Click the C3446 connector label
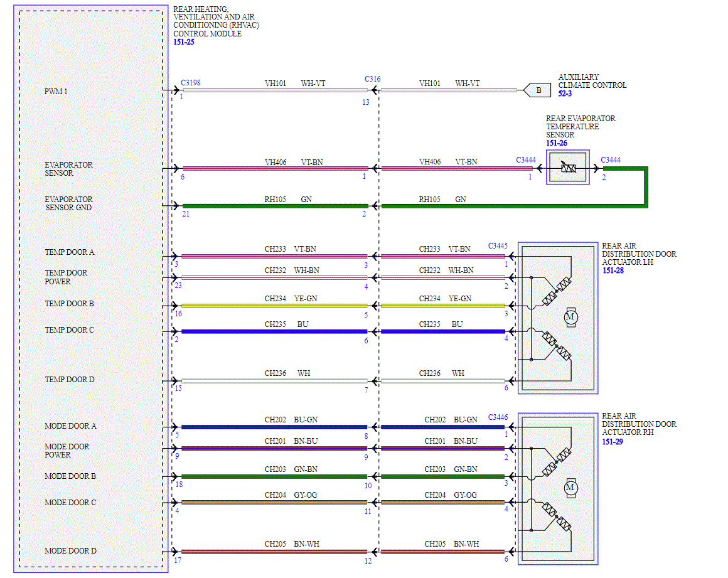Screen dimensions: 728x578 pos(498,417)
